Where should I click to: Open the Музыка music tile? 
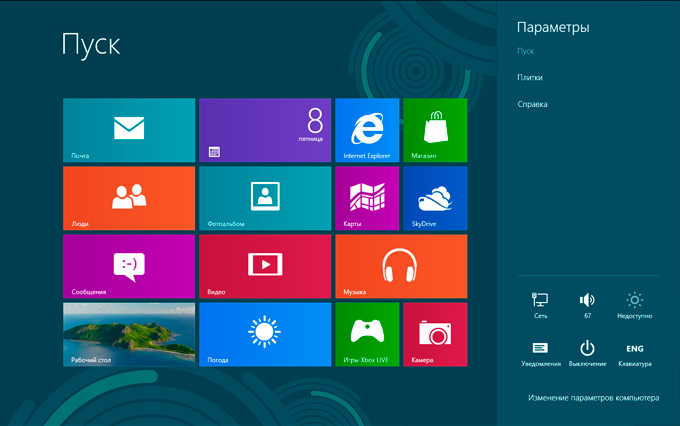401,266
